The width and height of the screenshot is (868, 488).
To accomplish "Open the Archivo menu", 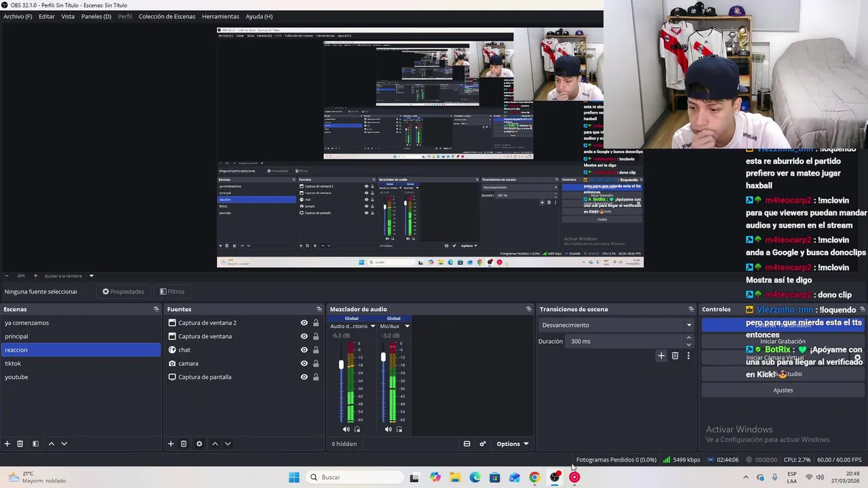I will [x=18, y=16].
